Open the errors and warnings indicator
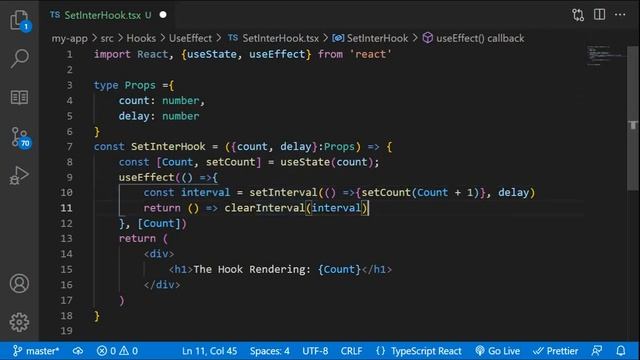 tap(117, 351)
